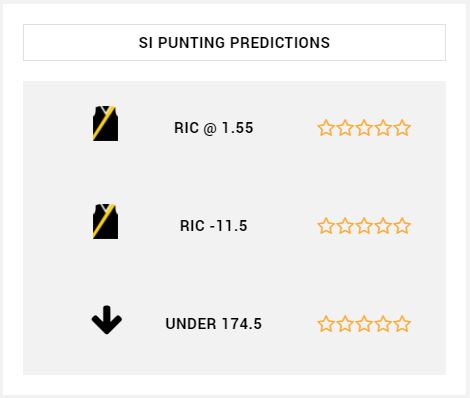
Task: Select the third star in the RIC -11.5 row
Action: click(364, 226)
